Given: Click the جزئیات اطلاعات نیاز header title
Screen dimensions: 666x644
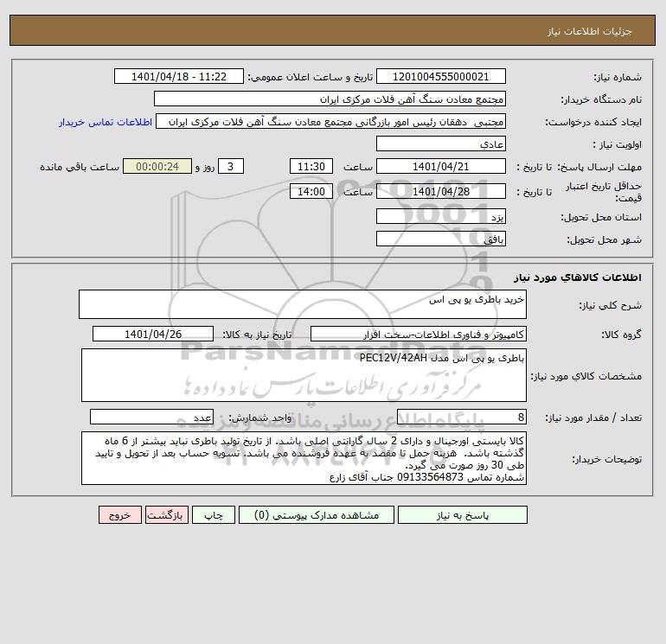Looking at the screenshot, I should coord(590,31).
